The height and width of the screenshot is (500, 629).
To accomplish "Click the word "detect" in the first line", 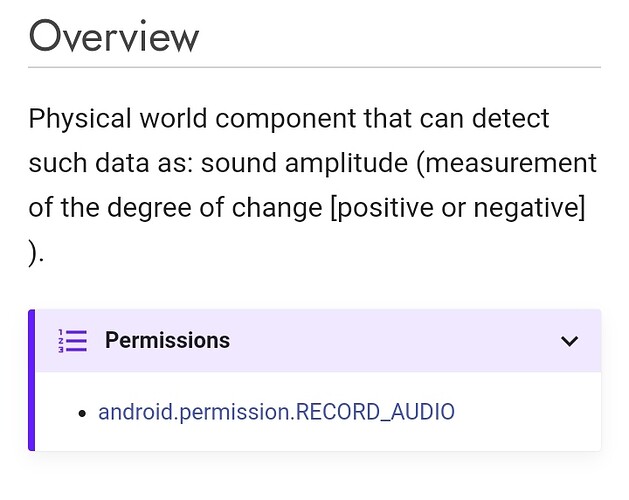I will coord(510,118).
